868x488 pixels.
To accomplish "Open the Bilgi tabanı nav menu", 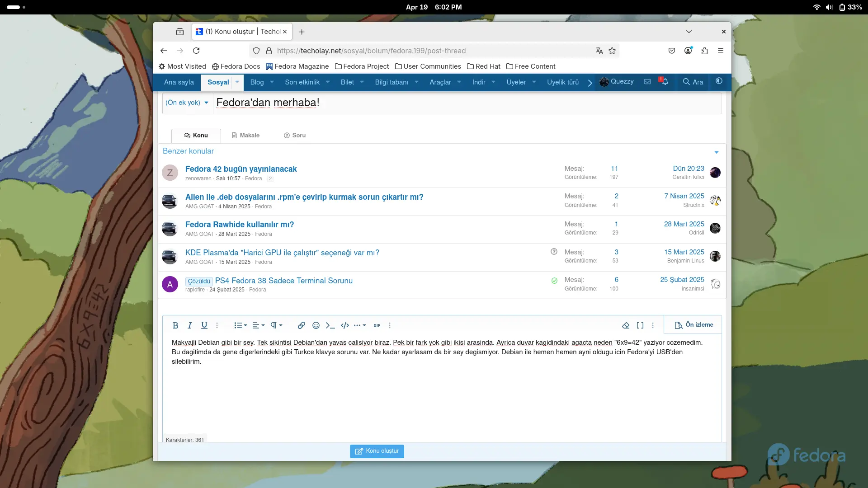I will tap(392, 82).
